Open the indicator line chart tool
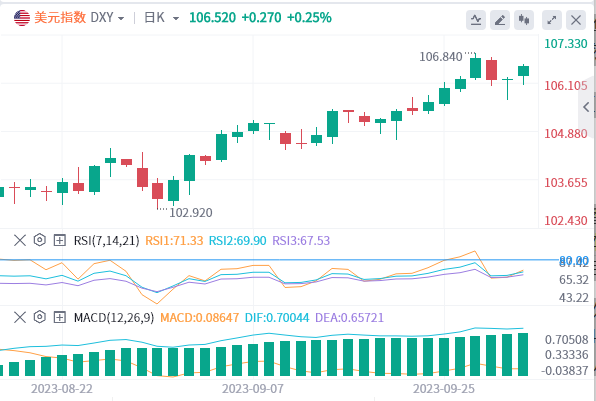The image size is (596, 401). pos(476,20)
